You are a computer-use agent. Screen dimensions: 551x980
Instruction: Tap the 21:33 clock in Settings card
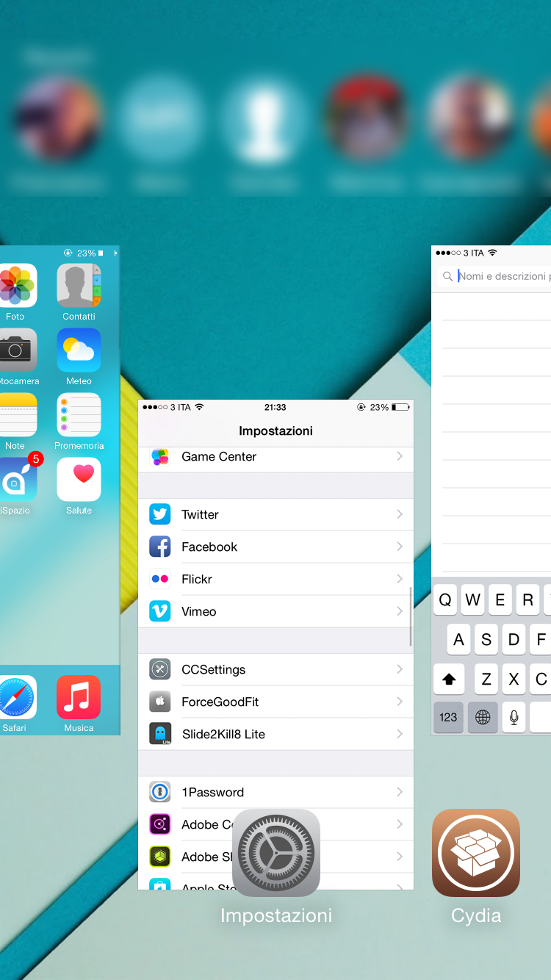click(275, 407)
